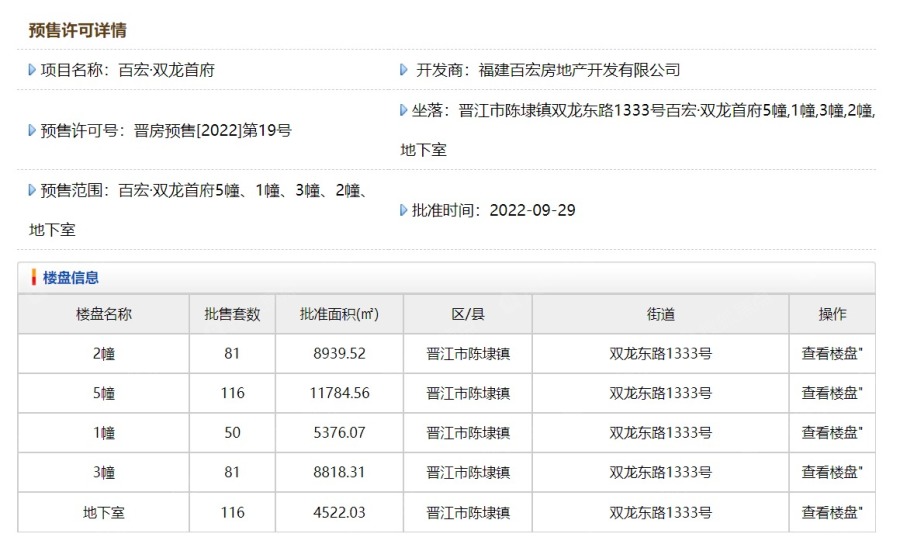Screen dimensions: 900x558
Task: Click 晋江市陈埭镇 in the 1幢 row
Action: pyautogui.click(x=468, y=433)
